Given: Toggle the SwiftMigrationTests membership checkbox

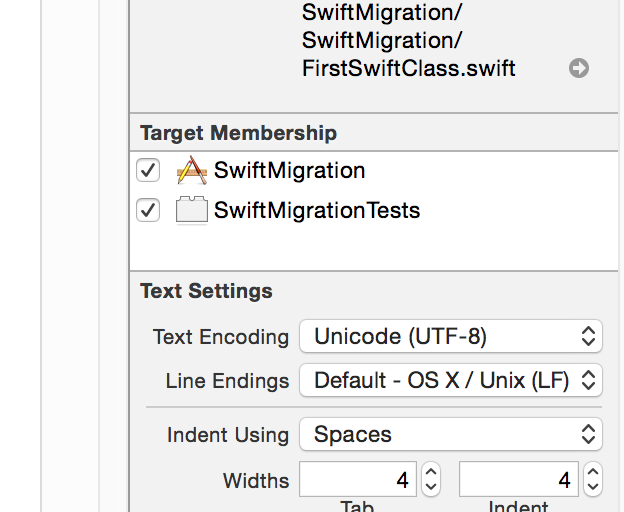Looking at the screenshot, I should [148, 211].
